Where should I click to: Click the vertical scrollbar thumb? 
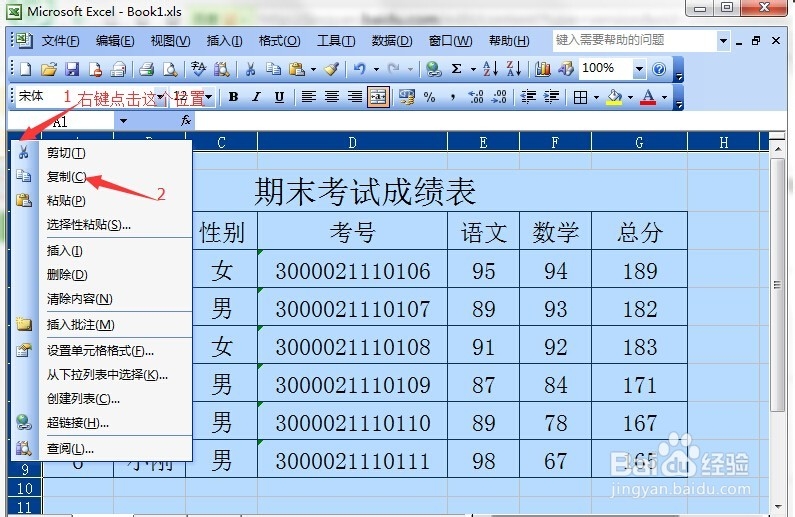[777, 285]
